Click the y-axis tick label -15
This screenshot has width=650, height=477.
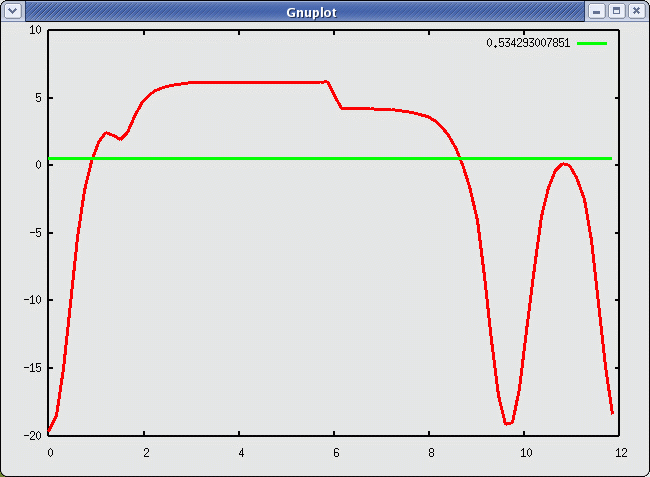(33, 368)
